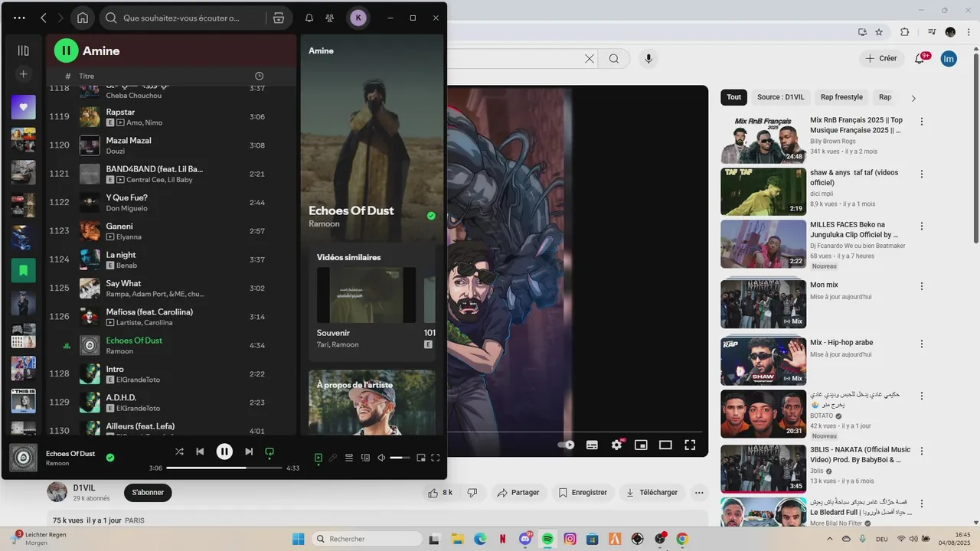Create new playlist with plus icon
This screenshot has height=551, width=980.
24,74
